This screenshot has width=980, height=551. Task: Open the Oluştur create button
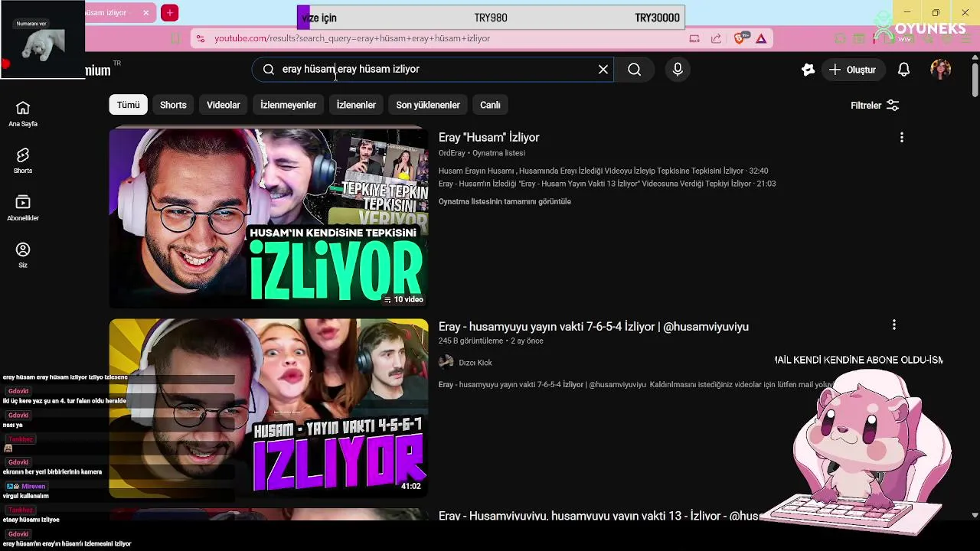(853, 70)
